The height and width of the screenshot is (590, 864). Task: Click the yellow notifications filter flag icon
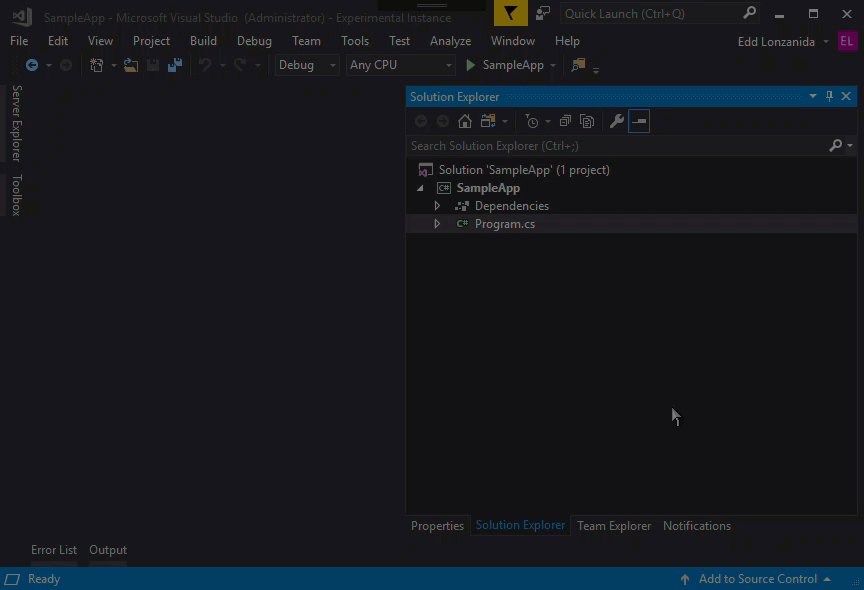click(x=510, y=13)
